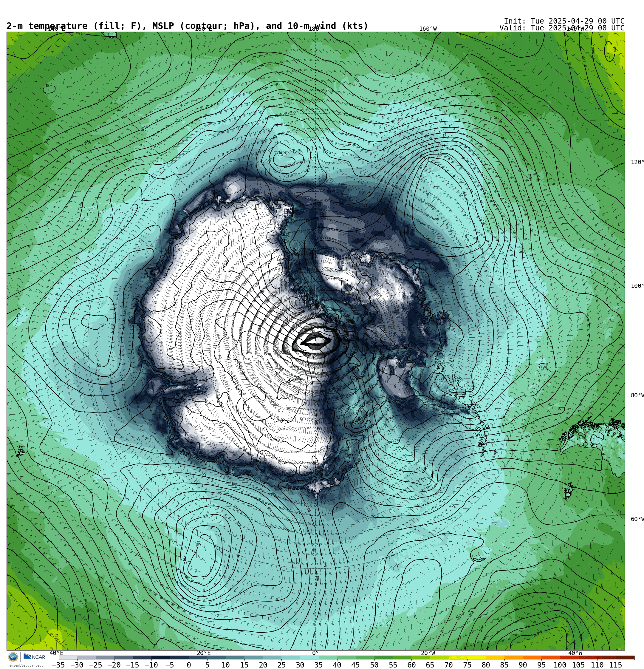Click the 50 colorbar tick label
The image size is (644, 669).
tap(374, 665)
